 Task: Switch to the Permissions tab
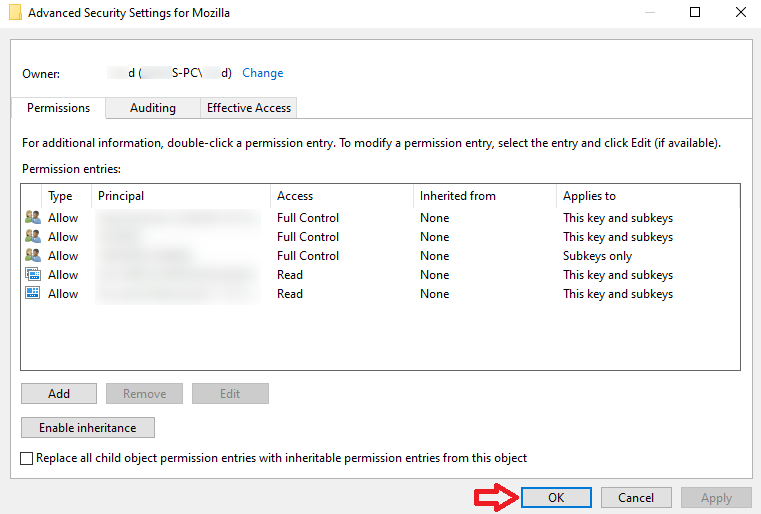pos(58,108)
